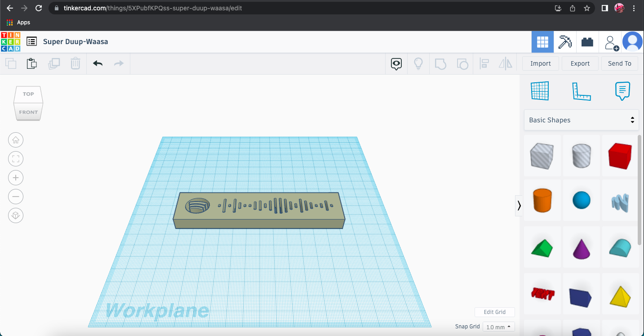Zoom out with the minus button
Image resolution: width=644 pixels, height=336 pixels.
coord(16,197)
